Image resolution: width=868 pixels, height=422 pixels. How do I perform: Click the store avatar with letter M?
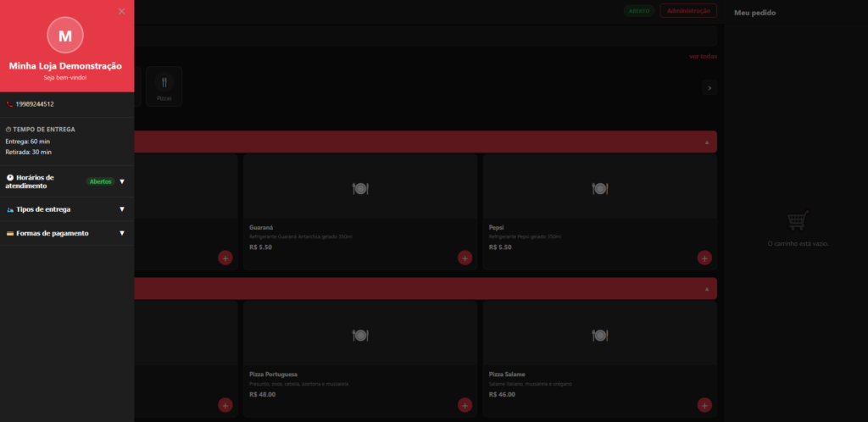tap(65, 36)
